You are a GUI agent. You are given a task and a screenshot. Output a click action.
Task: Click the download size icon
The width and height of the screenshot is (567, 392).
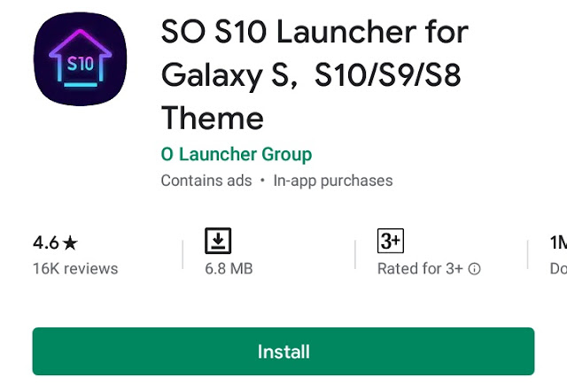tap(218, 241)
